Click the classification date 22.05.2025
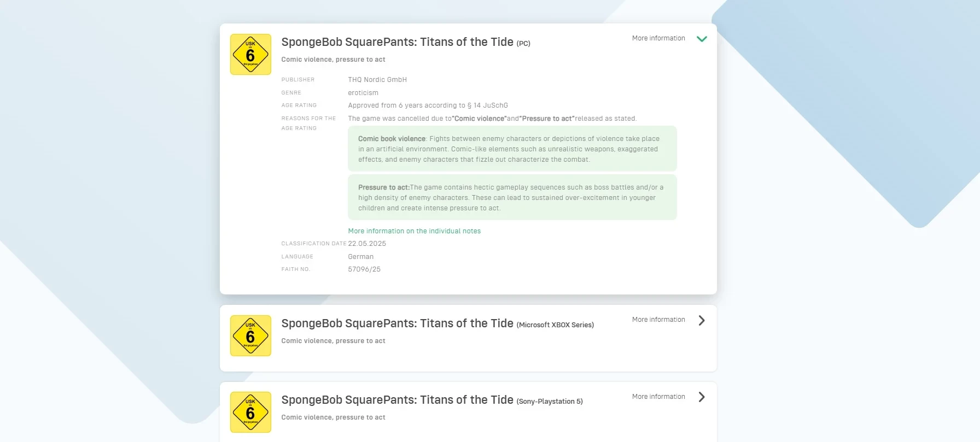This screenshot has height=442, width=980. coord(367,244)
